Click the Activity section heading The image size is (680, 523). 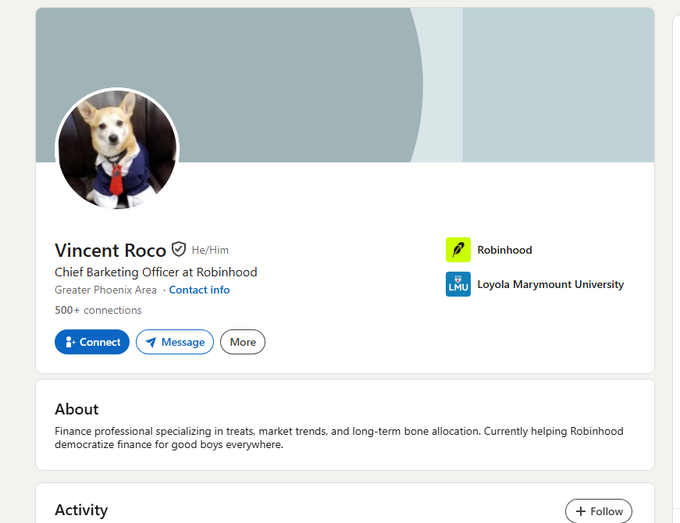81,510
